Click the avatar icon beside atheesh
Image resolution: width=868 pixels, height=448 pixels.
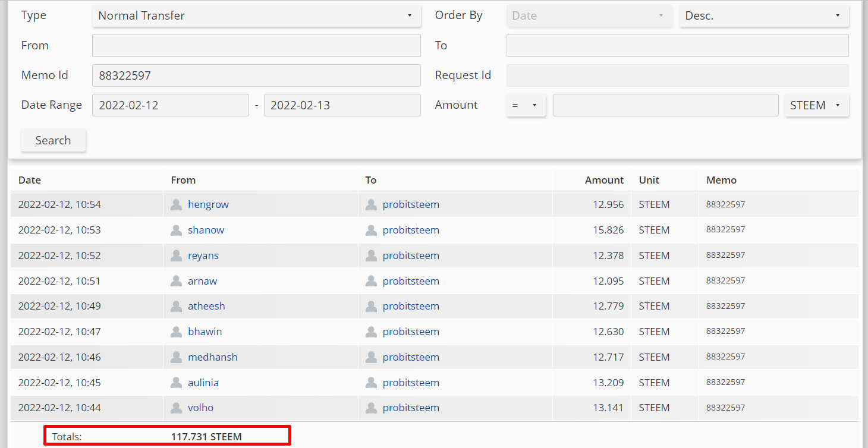coord(176,306)
